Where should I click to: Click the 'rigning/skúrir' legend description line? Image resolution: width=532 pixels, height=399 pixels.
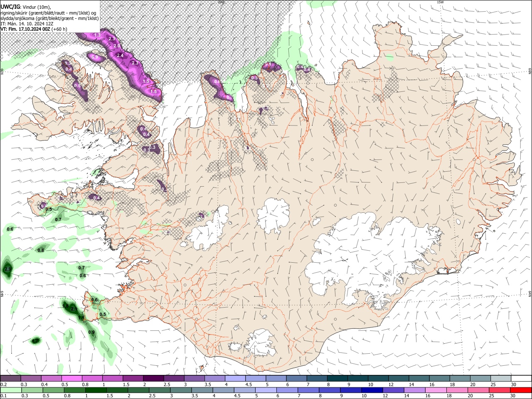click(x=48, y=12)
